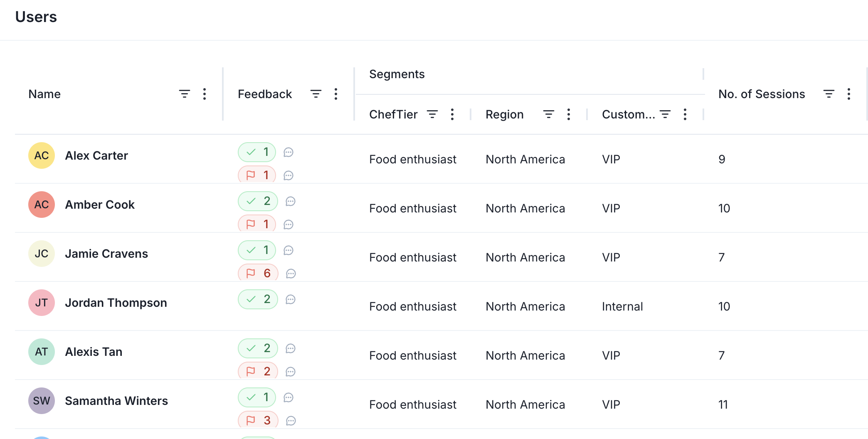Image resolution: width=868 pixels, height=439 pixels.
Task: Click Jamie Cravens' red flag badge showing 6
Action: click(257, 273)
